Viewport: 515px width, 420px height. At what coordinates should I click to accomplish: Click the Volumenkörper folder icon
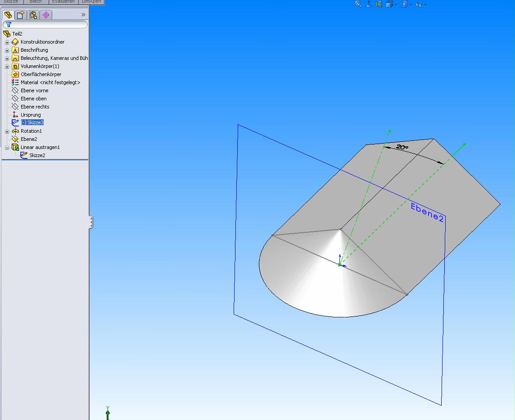point(15,66)
